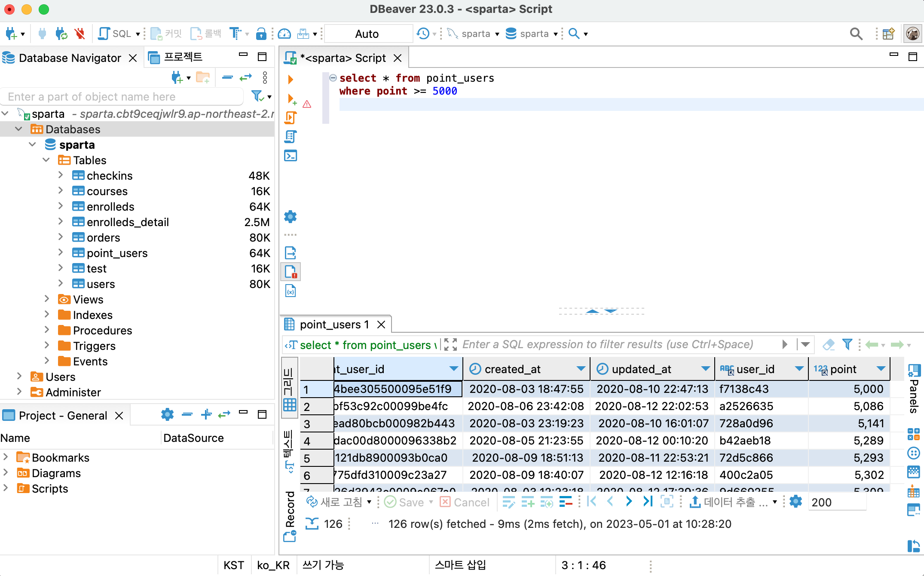Expand the Procedures folder
Viewport: 924px width, 576px height.
[x=46, y=330]
